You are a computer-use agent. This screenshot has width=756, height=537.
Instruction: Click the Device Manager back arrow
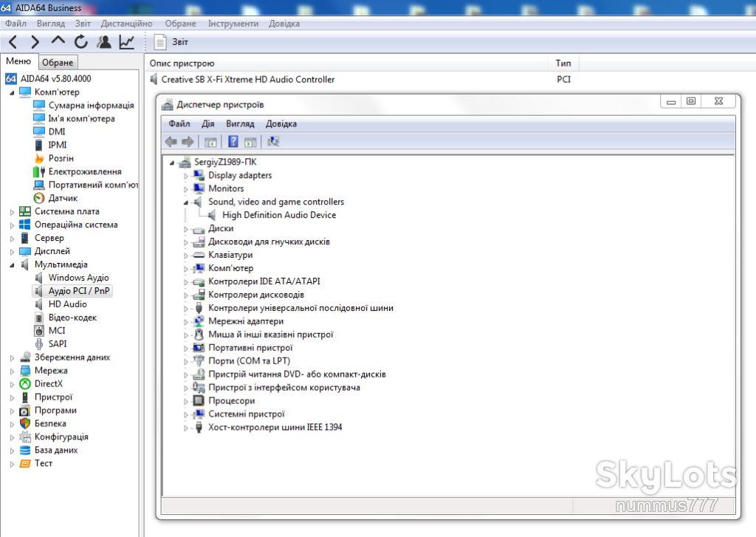coord(171,142)
